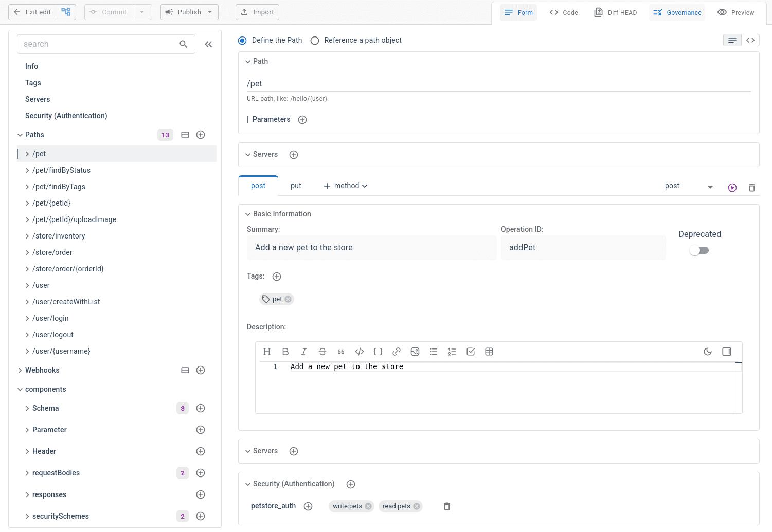
Task: Delete the petstore_auth security entry
Action: (x=447, y=506)
